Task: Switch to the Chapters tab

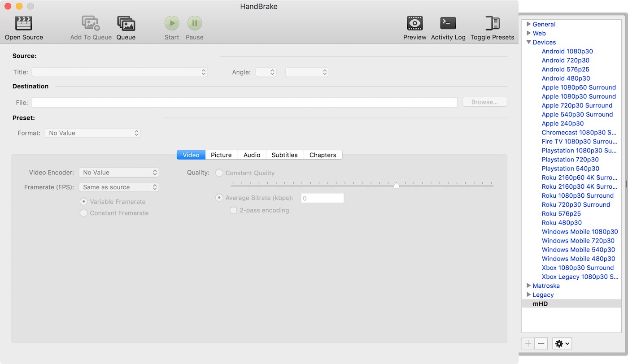Action: click(323, 155)
